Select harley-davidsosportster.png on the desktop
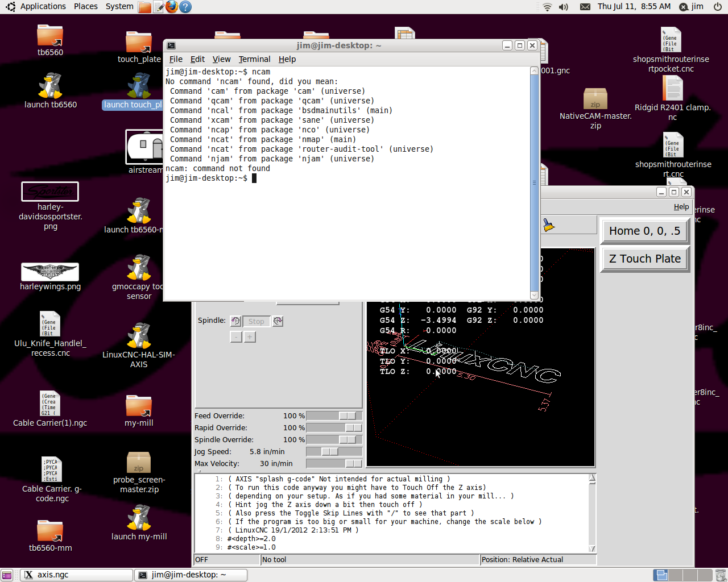Viewport: 728px width, 582px height. click(50, 192)
